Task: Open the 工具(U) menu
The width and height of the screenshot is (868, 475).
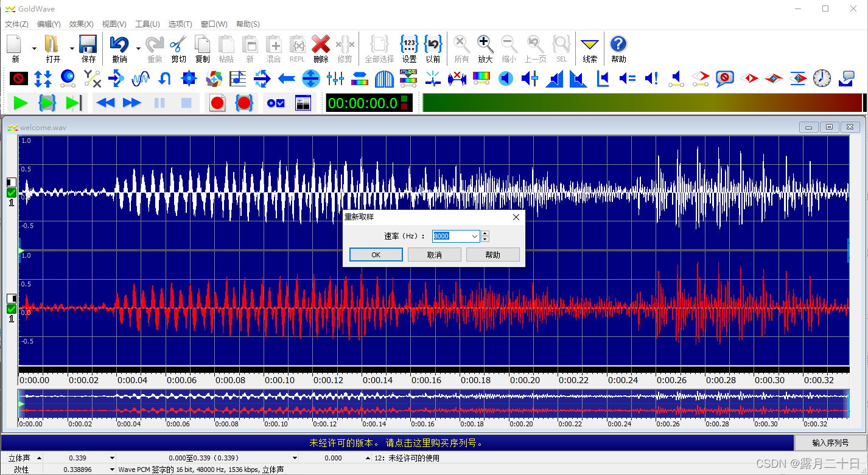Action: tap(147, 24)
